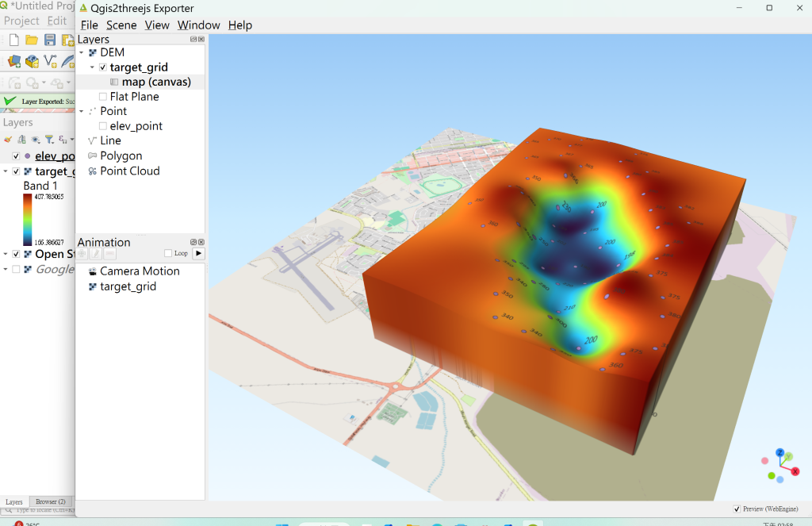
Task: Open the File menu in Qgis2threejs Exporter
Action: tap(89, 25)
